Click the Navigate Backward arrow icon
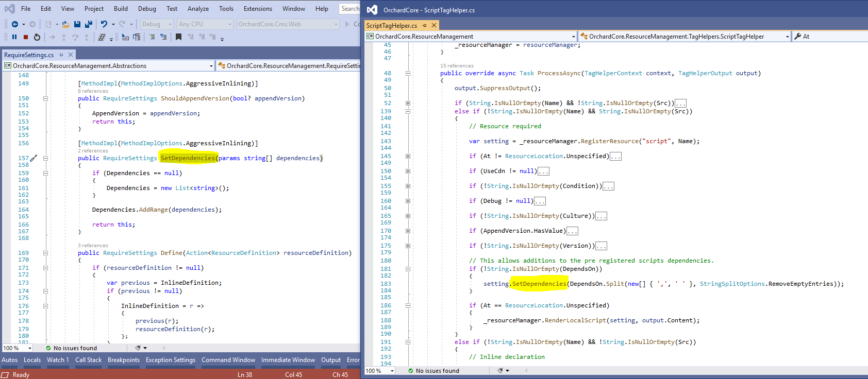The height and width of the screenshot is (379, 868). [x=15, y=24]
